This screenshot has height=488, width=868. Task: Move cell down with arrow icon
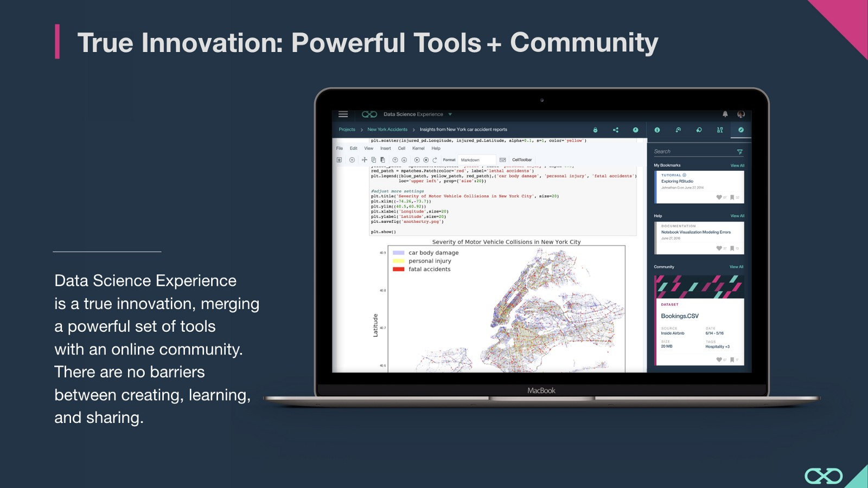[404, 160]
